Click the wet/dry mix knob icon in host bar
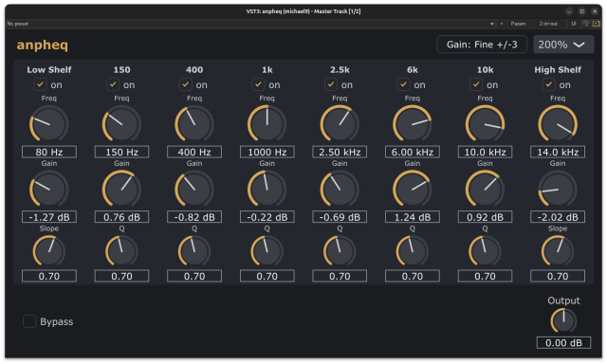 pyautogui.click(x=586, y=24)
